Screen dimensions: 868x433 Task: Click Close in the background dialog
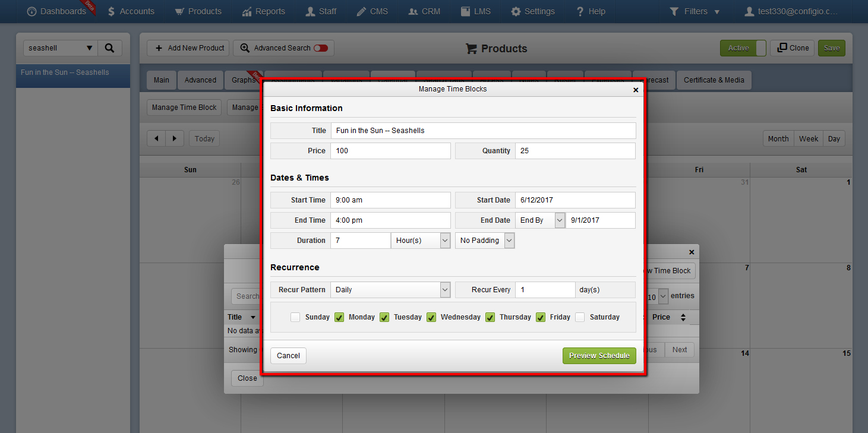tap(247, 378)
